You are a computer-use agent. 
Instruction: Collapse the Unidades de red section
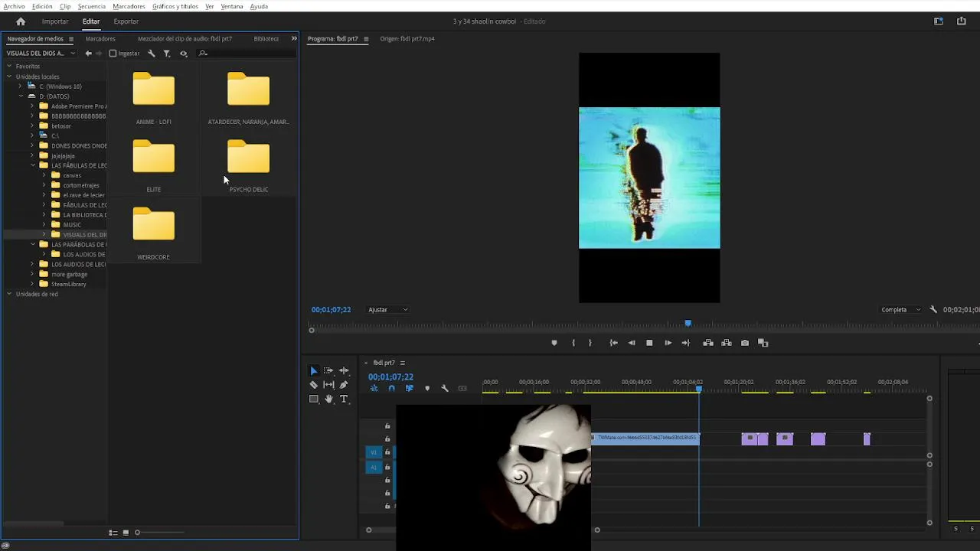8,294
